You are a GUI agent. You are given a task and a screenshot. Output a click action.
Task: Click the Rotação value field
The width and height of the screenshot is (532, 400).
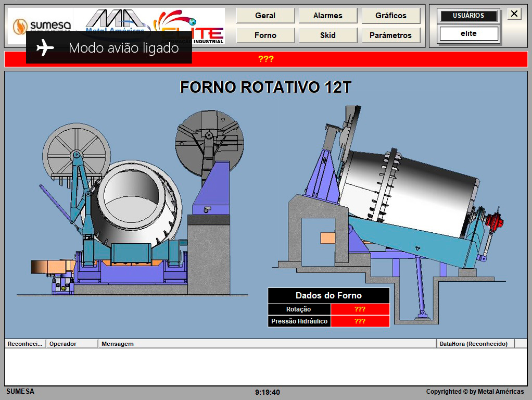point(360,309)
